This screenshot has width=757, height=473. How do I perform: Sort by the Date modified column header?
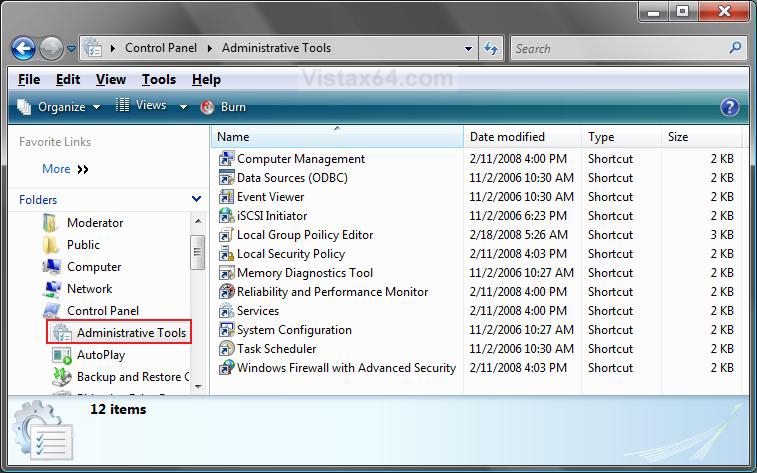[507, 137]
